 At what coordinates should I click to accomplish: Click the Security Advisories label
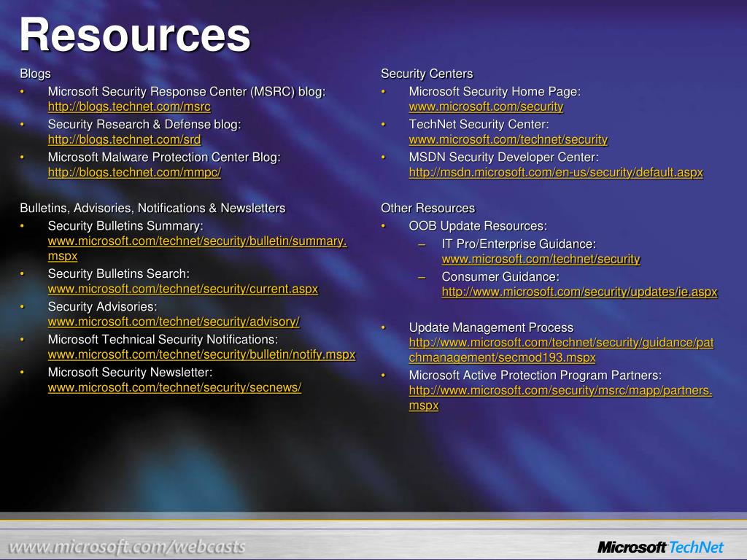pyautogui.click(x=102, y=307)
